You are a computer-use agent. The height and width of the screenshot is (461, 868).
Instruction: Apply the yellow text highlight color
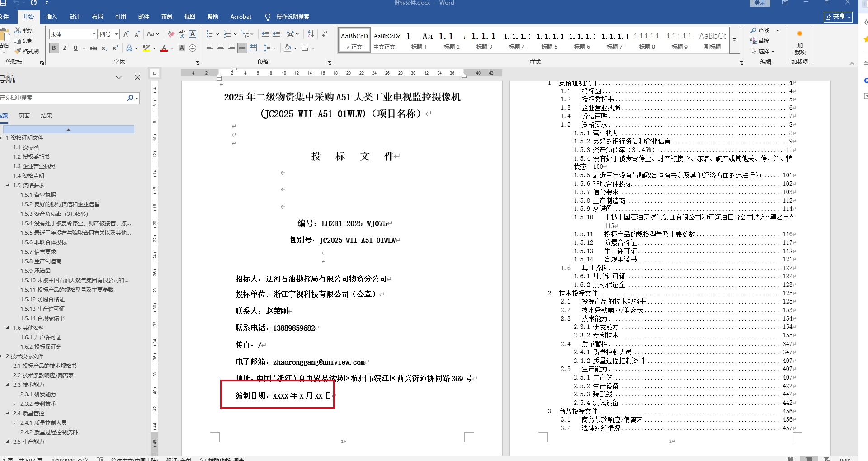(146, 48)
